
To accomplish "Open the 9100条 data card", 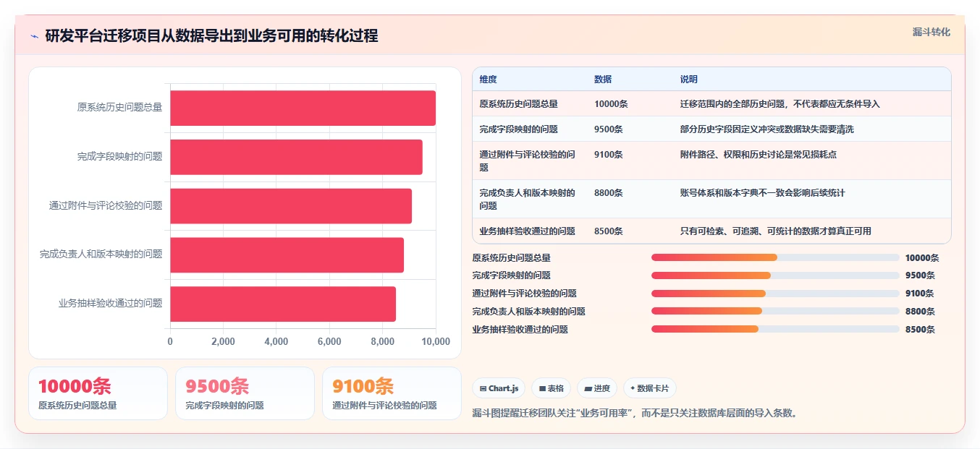I will 392,393.
